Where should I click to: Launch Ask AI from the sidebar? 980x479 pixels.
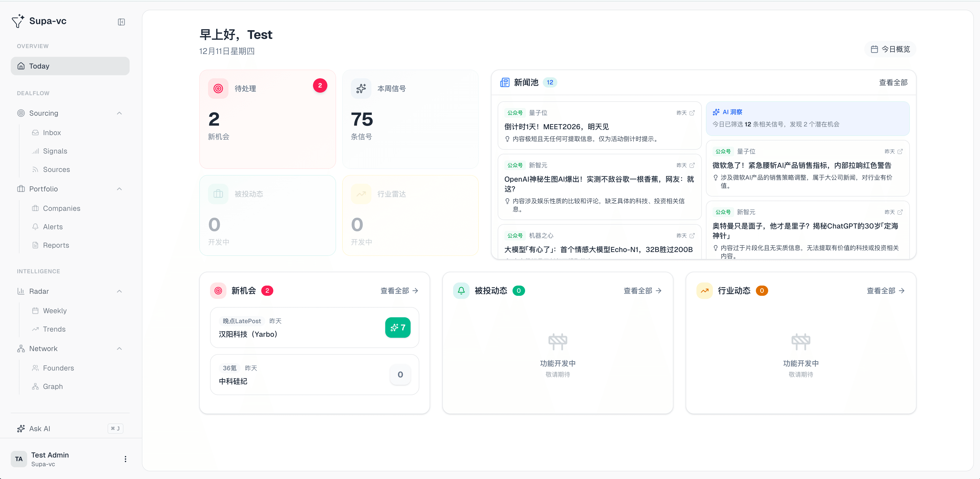click(39, 428)
